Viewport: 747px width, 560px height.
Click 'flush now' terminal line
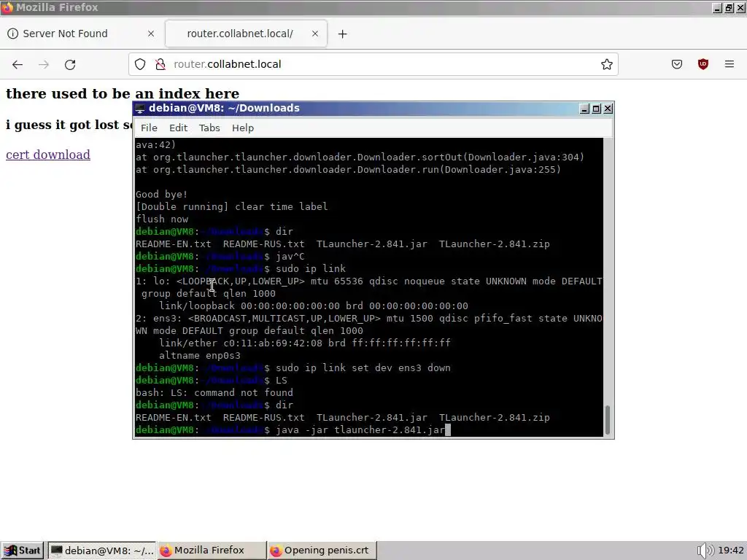click(162, 219)
